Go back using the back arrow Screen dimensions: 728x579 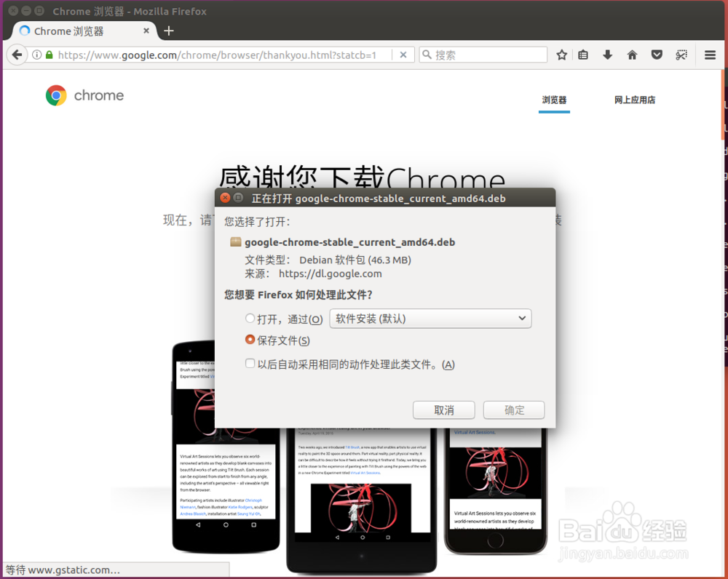(16, 55)
